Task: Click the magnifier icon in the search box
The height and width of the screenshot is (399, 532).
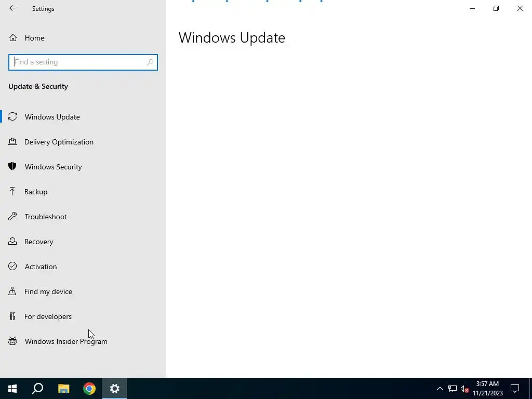Action: point(150,62)
